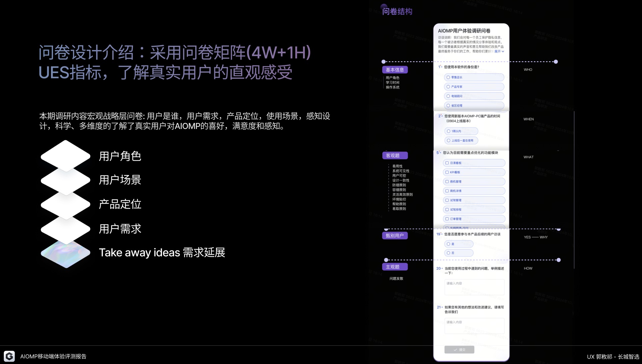The width and height of the screenshot is (642, 364).
Task: Click the logo icon beside the report title
Action: 9,356
